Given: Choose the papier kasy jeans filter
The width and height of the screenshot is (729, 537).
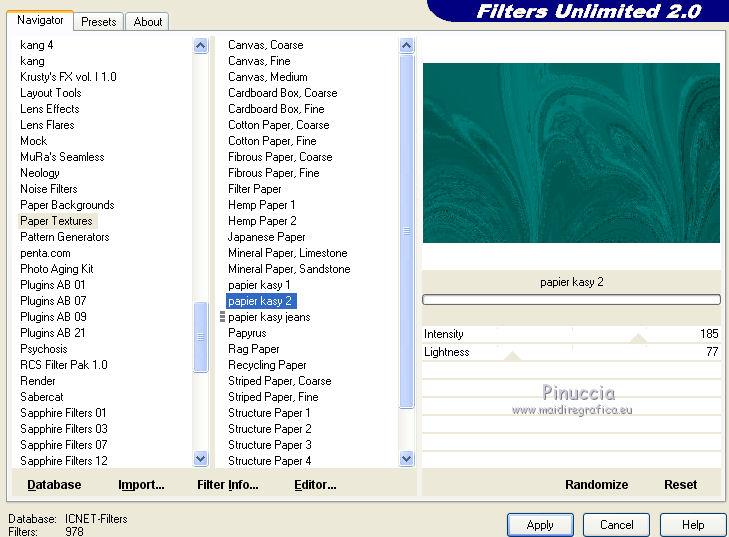Looking at the screenshot, I should (x=269, y=317).
